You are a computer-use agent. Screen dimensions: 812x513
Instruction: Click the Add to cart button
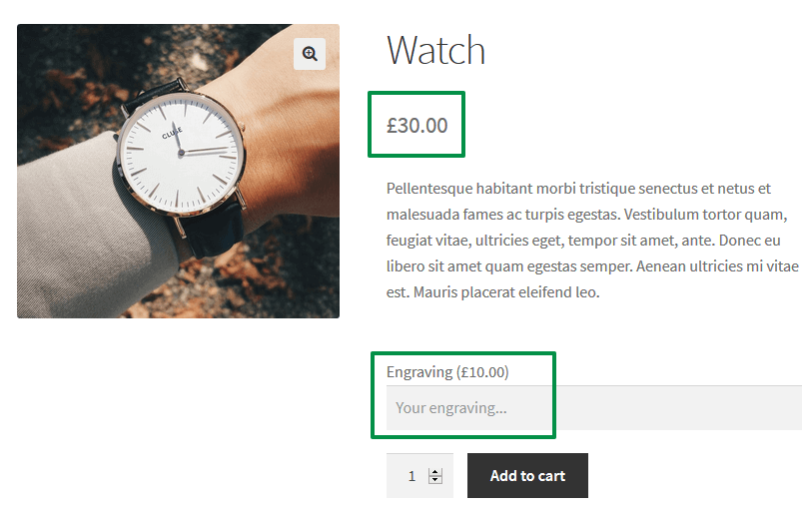[527, 476]
